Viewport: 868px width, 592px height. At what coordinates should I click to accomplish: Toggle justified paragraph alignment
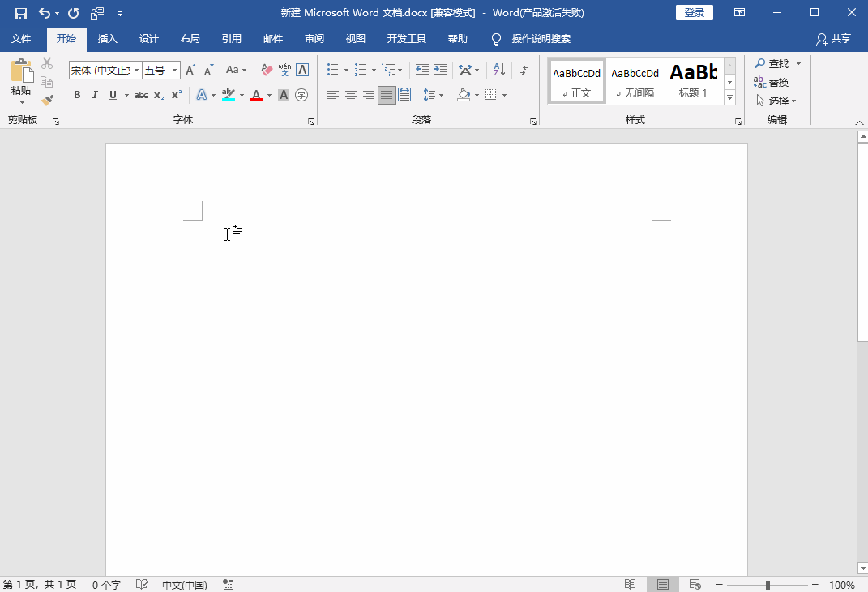(x=387, y=95)
